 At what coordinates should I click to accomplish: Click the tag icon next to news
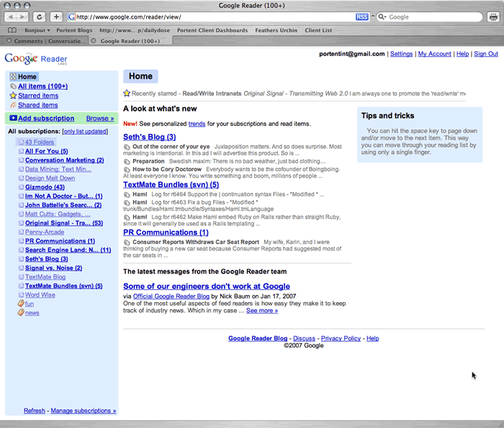click(x=21, y=312)
